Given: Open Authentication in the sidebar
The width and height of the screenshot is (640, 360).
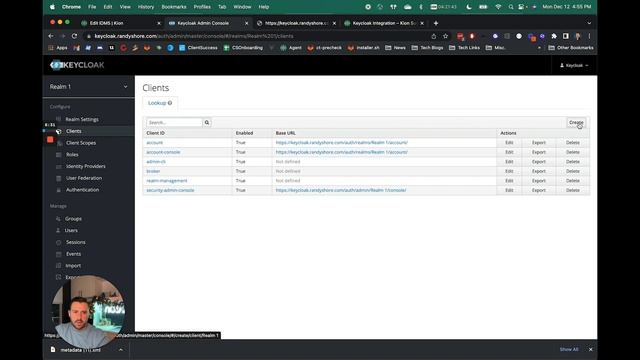Looking at the screenshot, I should [x=82, y=190].
